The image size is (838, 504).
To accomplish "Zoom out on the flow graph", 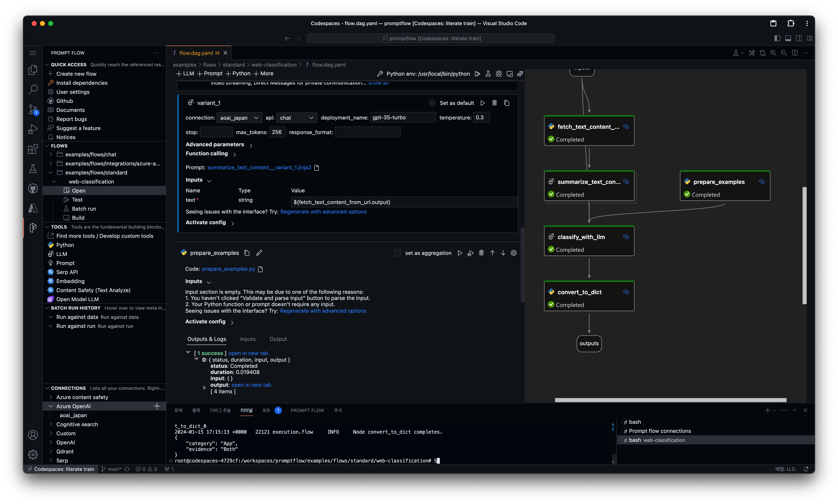I will [784, 53].
